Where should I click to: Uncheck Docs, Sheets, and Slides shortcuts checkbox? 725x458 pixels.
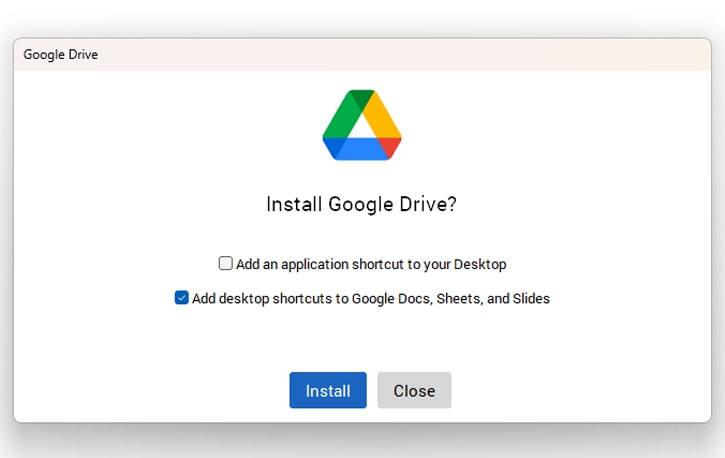point(182,297)
